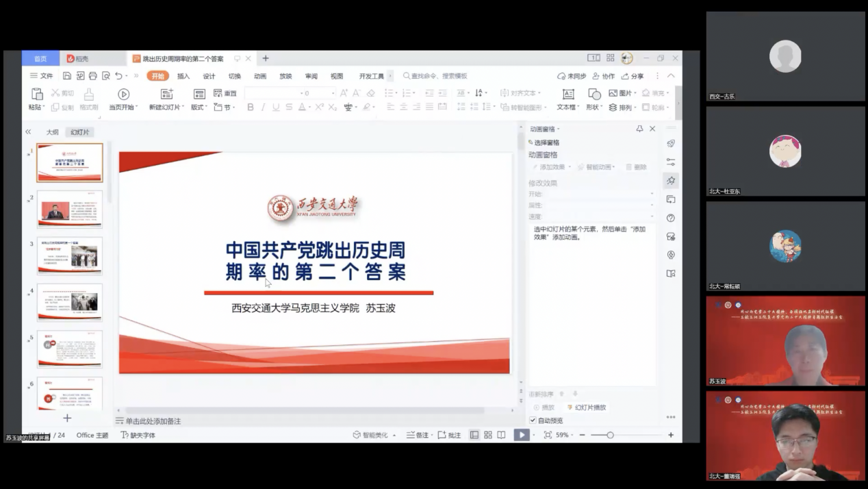
Task: Switch to slide sorter view in status bar
Action: point(488,435)
